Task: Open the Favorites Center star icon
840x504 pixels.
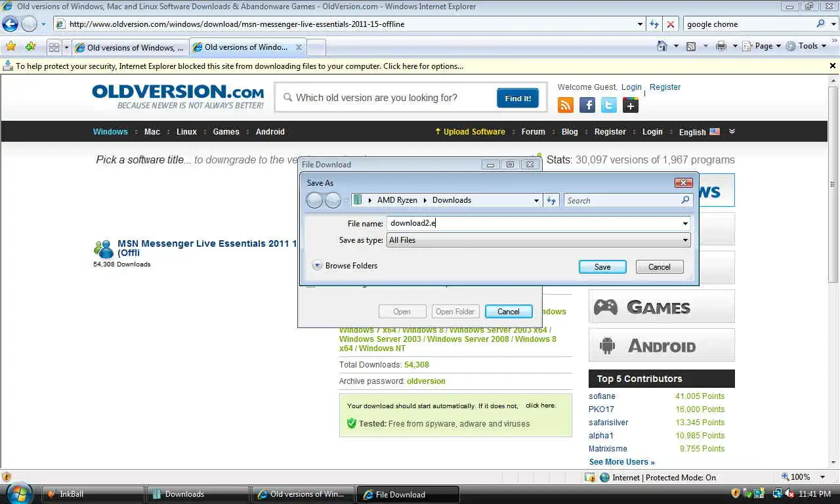Action: click(10, 47)
